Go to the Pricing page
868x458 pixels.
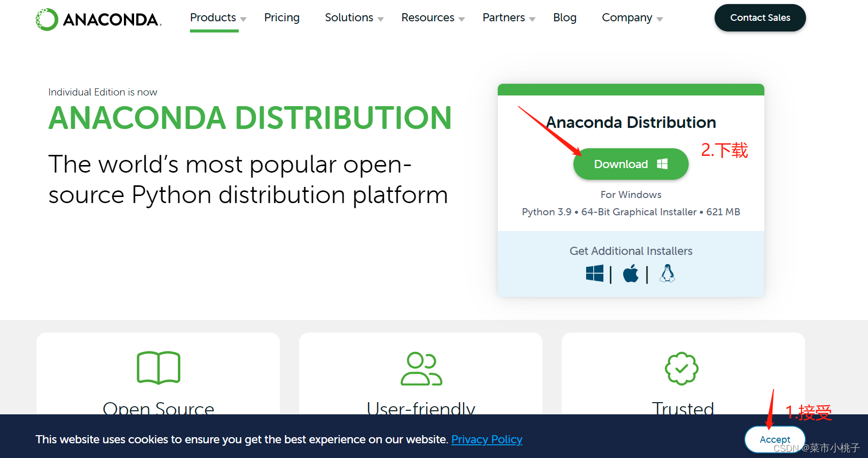[282, 17]
